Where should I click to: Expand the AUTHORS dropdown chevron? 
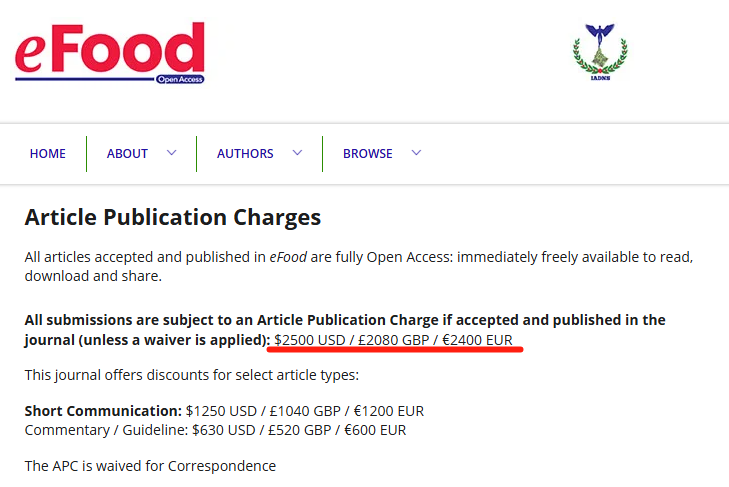298,153
